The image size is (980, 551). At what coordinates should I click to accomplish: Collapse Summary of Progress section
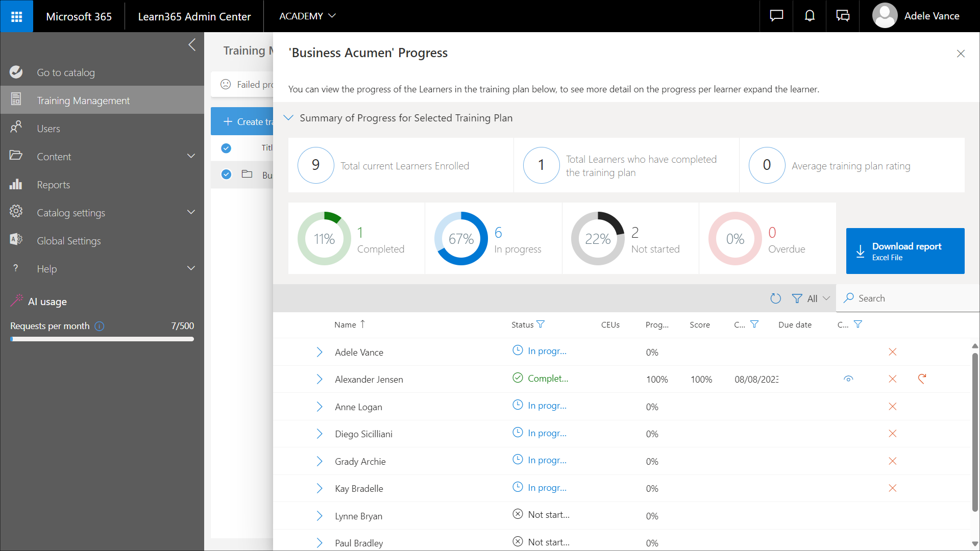click(x=288, y=118)
